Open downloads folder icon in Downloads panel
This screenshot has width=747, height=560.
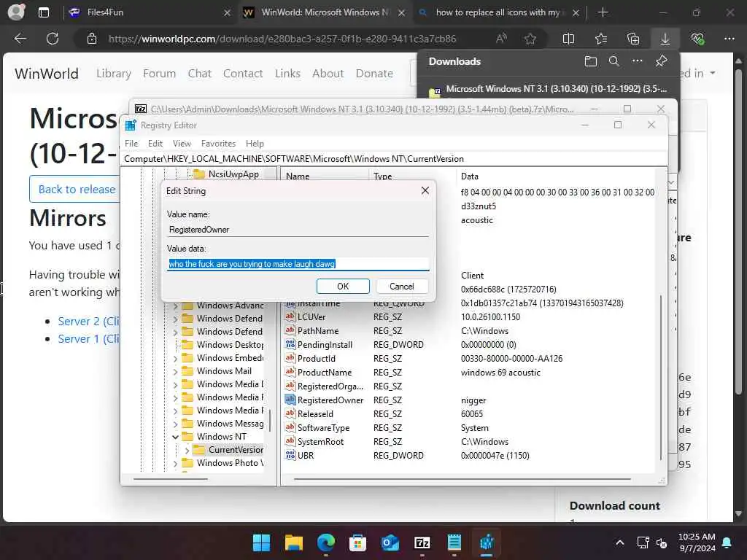coord(591,61)
